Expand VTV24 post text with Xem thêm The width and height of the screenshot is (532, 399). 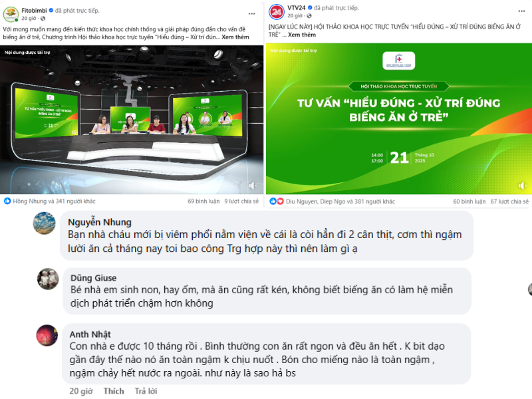click(302, 35)
